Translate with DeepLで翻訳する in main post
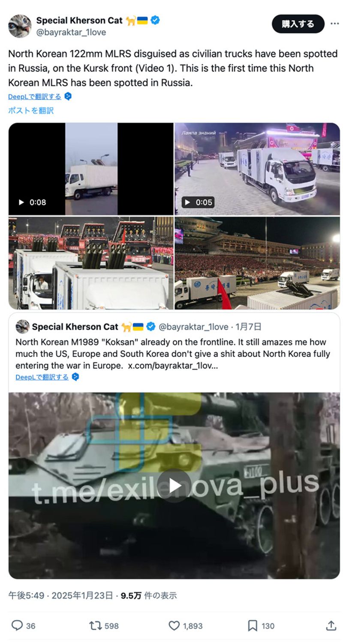Screen dimensions: 343x644 pos(35,97)
